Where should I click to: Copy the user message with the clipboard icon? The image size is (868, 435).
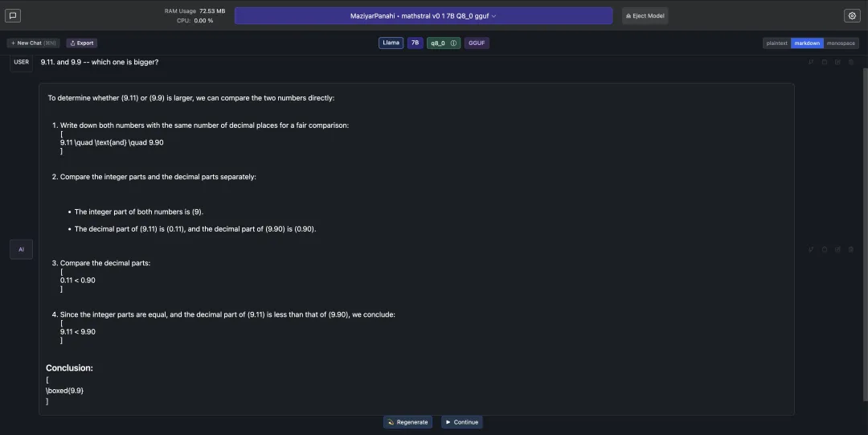[x=825, y=62]
